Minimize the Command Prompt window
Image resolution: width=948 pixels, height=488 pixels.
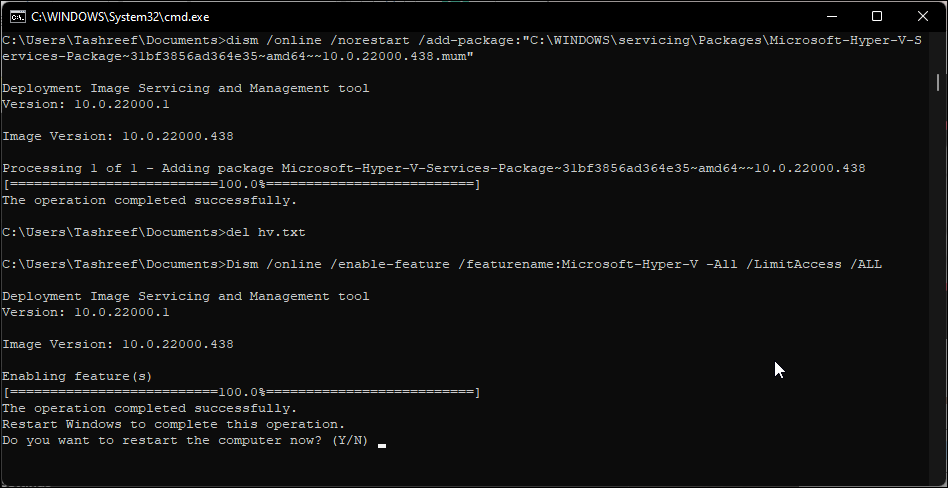831,16
